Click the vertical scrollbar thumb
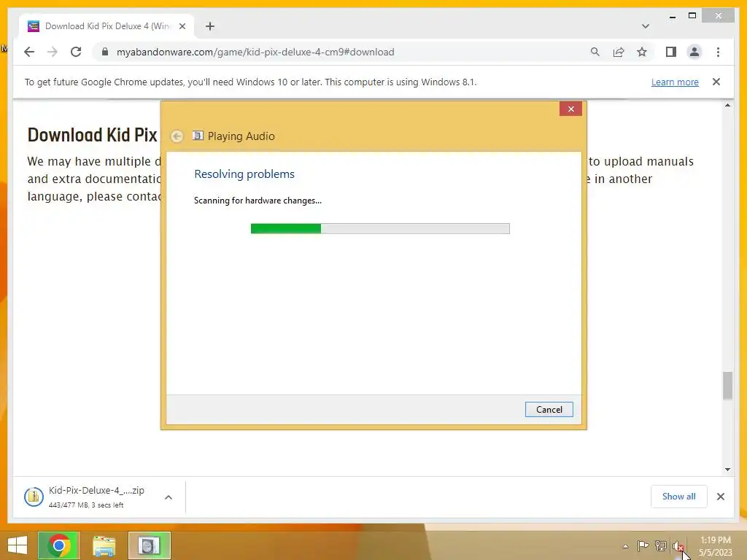The image size is (747, 560). click(x=727, y=386)
